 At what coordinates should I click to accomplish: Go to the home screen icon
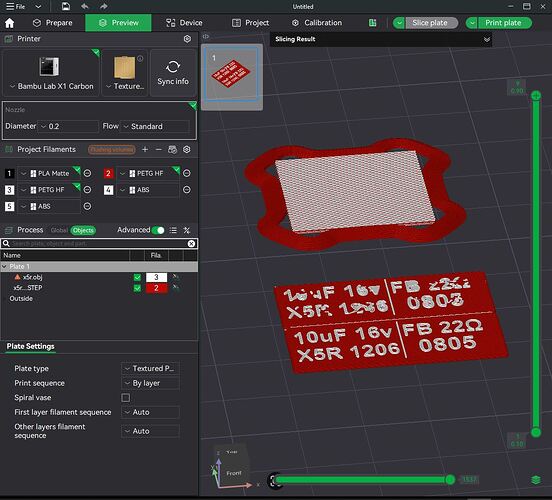(10, 23)
